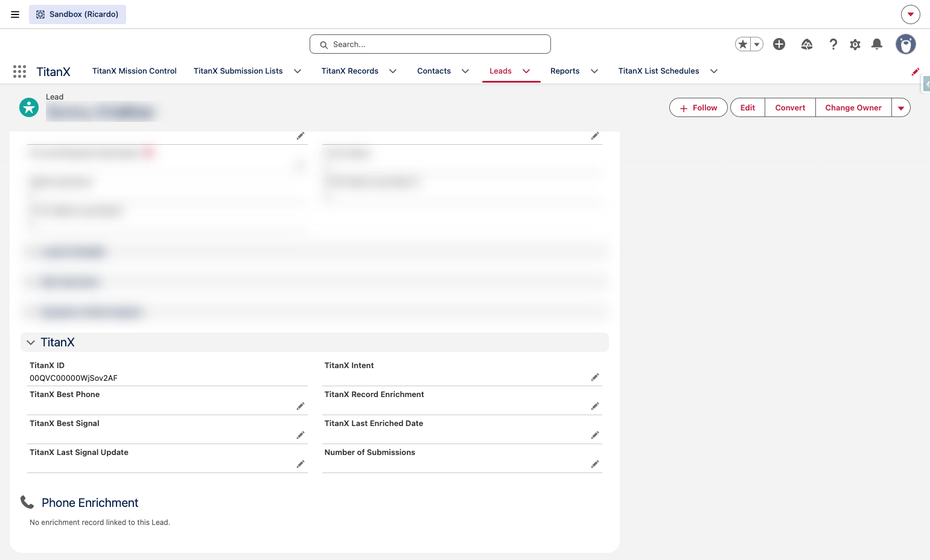Open the Notifications bell icon
930x560 pixels.
877,44
